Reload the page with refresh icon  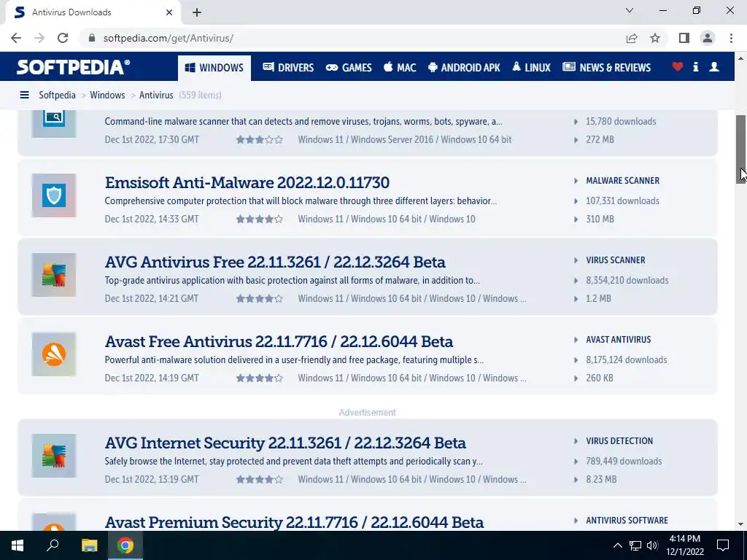63,38
